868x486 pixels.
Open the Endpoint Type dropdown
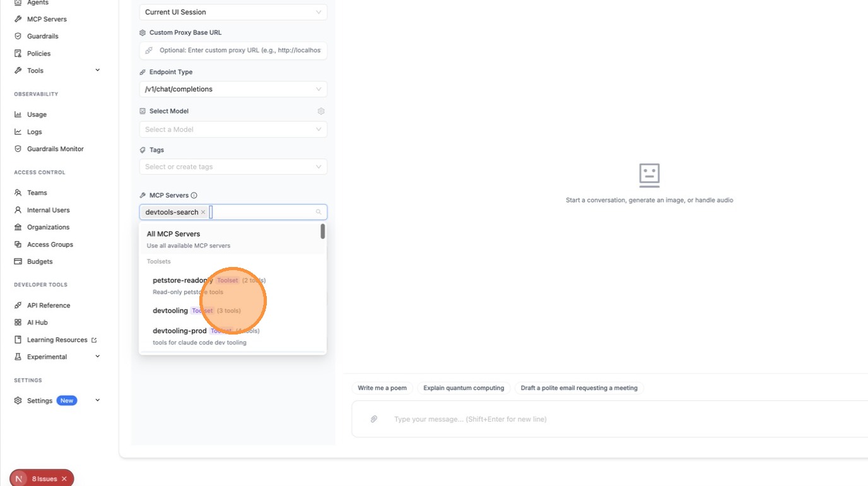[x=233, y=89]
